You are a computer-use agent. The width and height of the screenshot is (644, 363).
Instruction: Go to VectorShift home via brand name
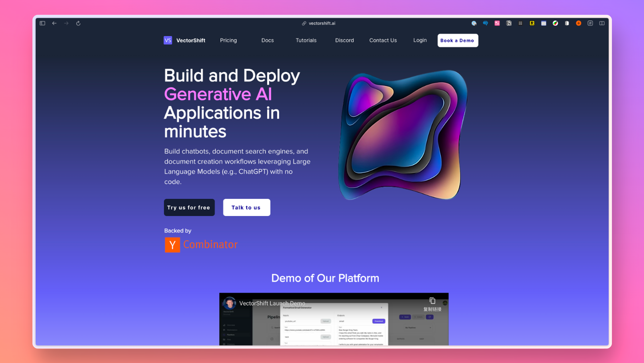[191, 40]
